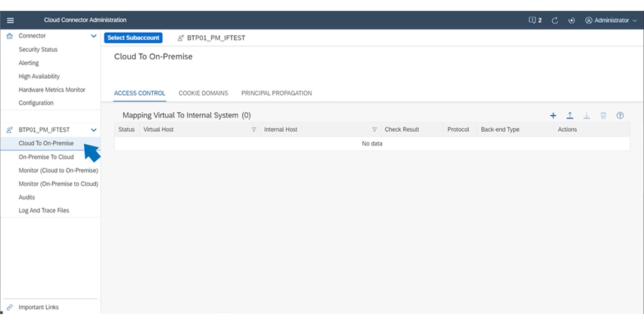Click the Select Subaccount button
The width and height of the screenshot is (644, 331).
coord(133,38)
